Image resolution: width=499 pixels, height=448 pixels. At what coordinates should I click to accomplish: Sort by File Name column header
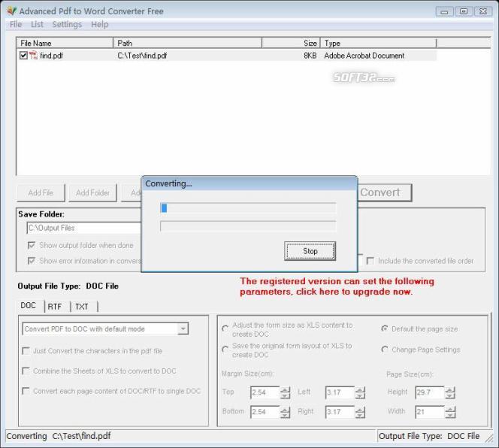[65, 43]
